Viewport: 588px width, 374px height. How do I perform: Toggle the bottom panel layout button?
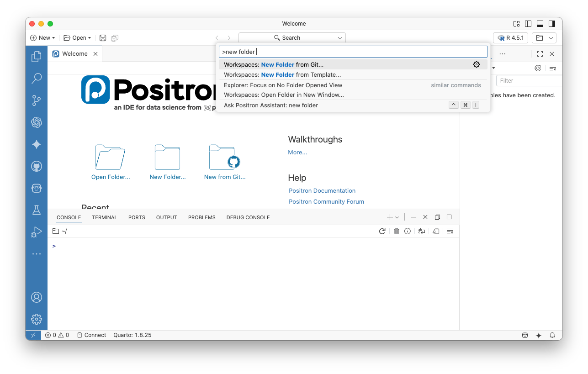pyautogui.click(x=540, y=24)
